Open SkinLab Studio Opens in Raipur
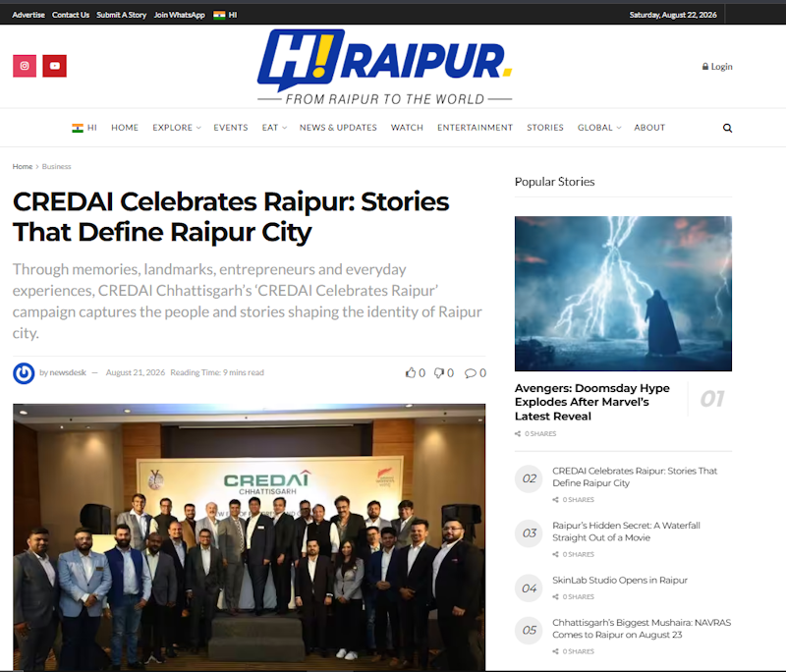The image size is (786, 672). 620,580
